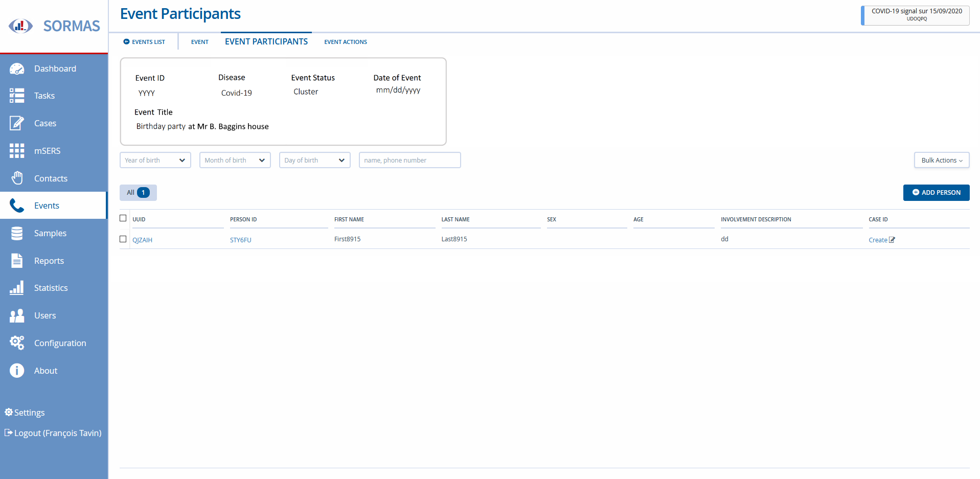Click the Reports document icon

point(17,261)
